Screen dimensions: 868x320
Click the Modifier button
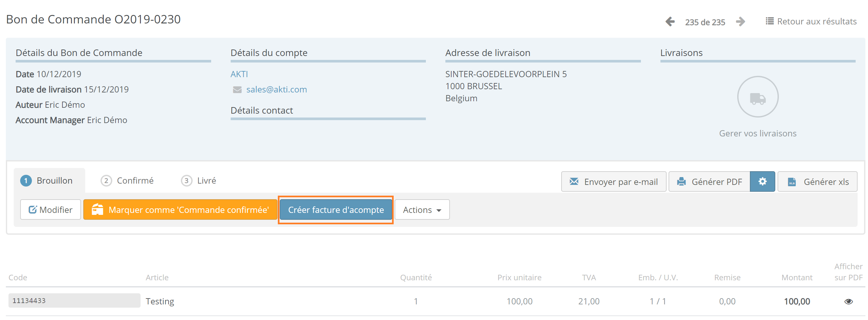(50, 210)
